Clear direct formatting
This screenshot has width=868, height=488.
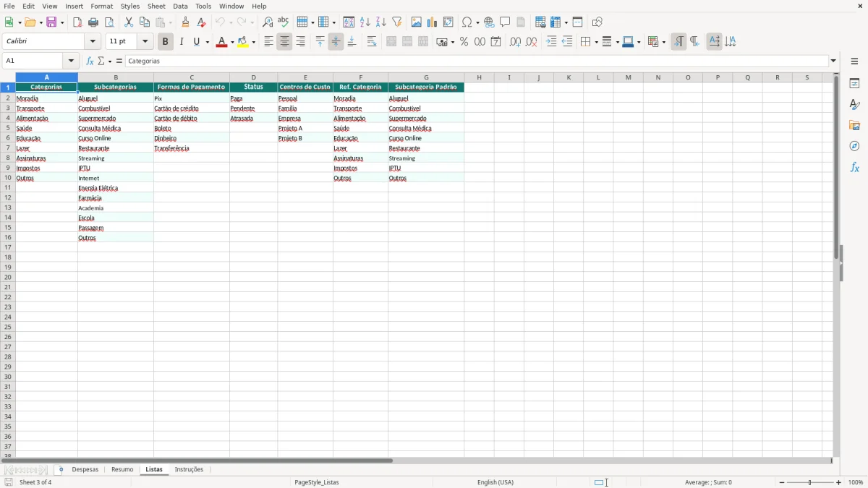[x=201, y=22]
